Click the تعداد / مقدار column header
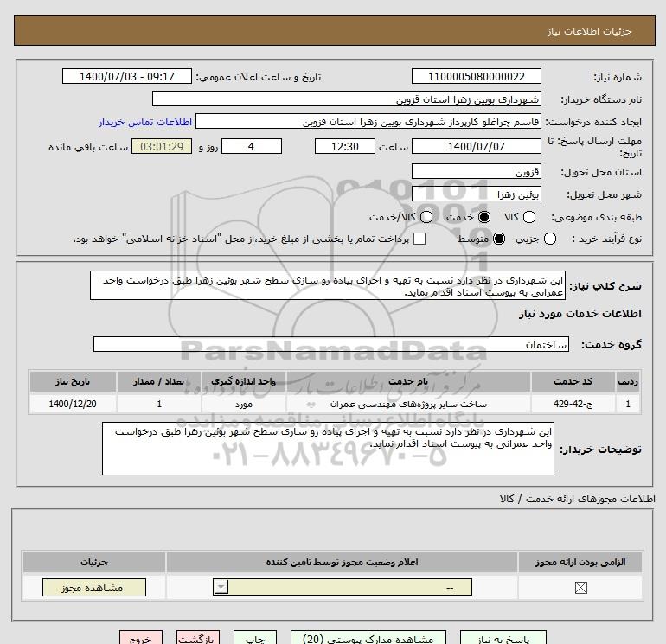Screen dimensions: 666x644 (x=159, y=381)
